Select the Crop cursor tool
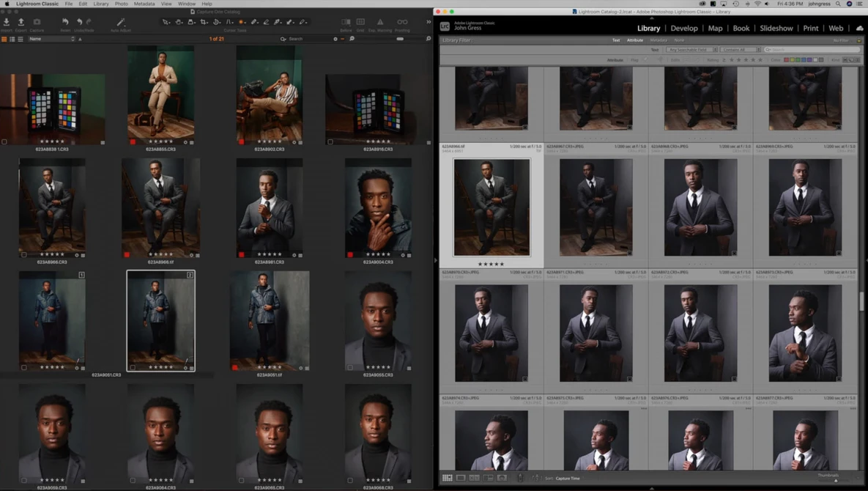The image size is (868, 491). [x=204, y=22]
